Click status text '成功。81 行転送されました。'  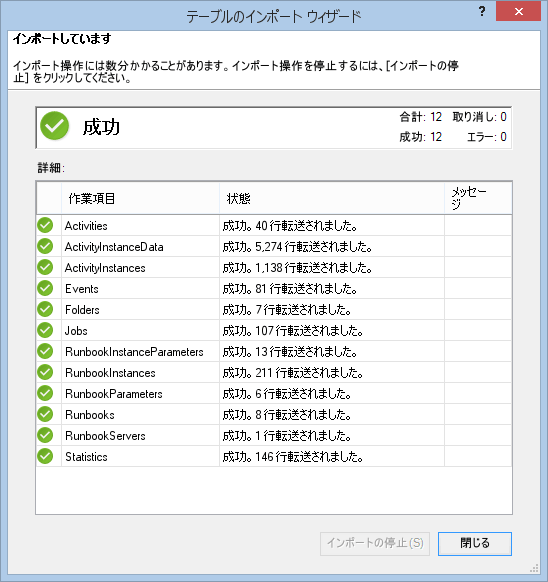tap(290, 289)
